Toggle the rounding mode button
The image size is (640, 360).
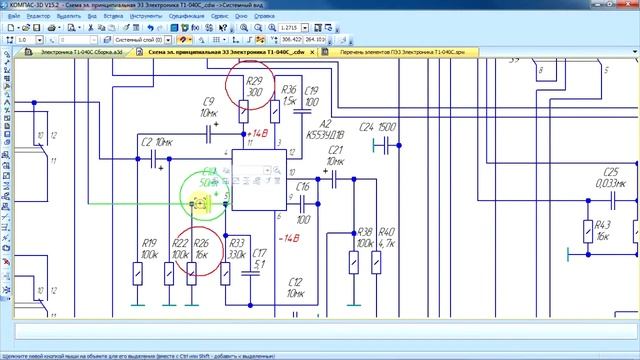click(260, 40)
